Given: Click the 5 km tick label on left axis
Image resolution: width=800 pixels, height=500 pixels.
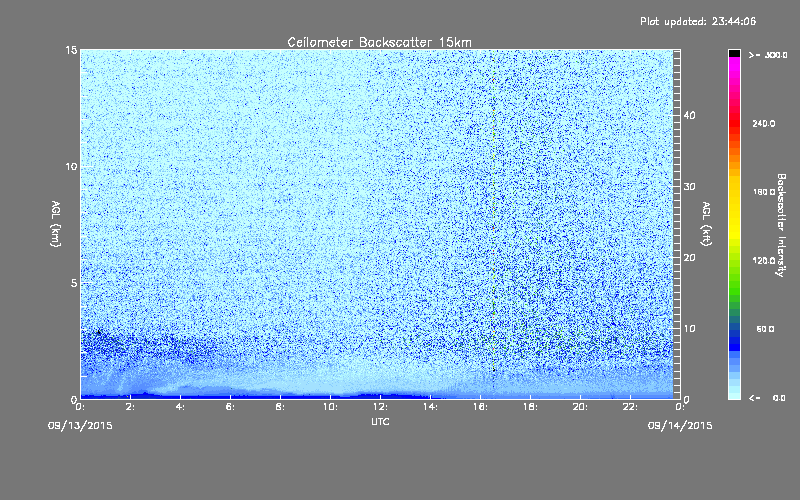Looking at the screenshot, I should 74,283.
